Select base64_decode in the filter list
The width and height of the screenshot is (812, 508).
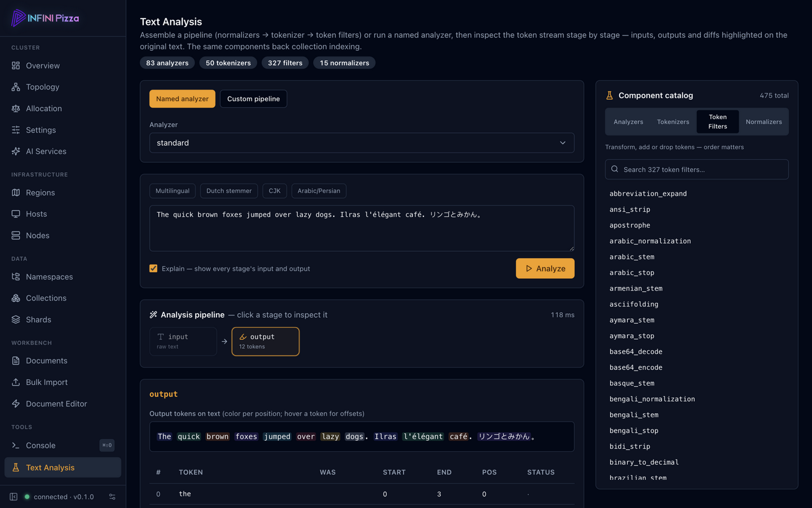[636, 352]
